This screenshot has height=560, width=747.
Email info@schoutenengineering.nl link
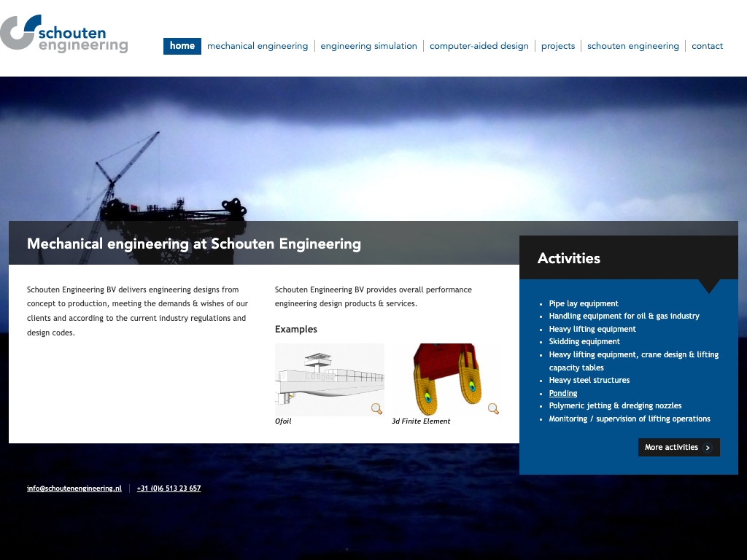74,489
